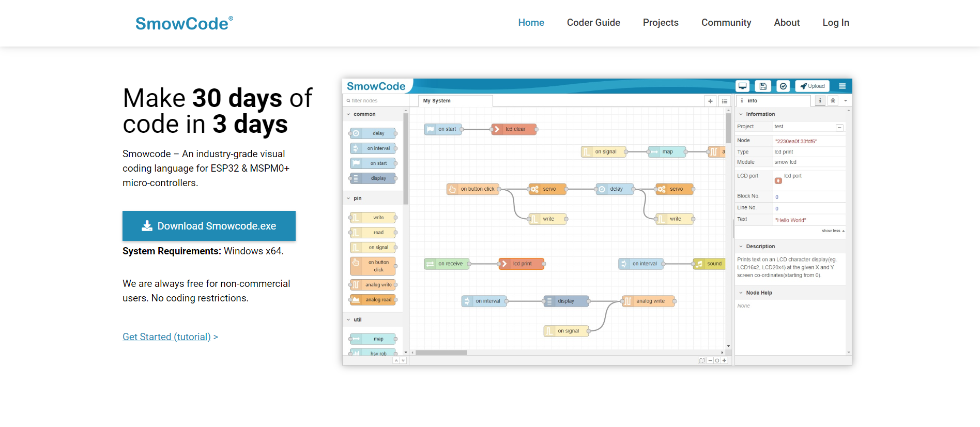Reset zoom with the circle canvas button
The height and width of the screenshot is (427, 980).
[x=717, y=361]
